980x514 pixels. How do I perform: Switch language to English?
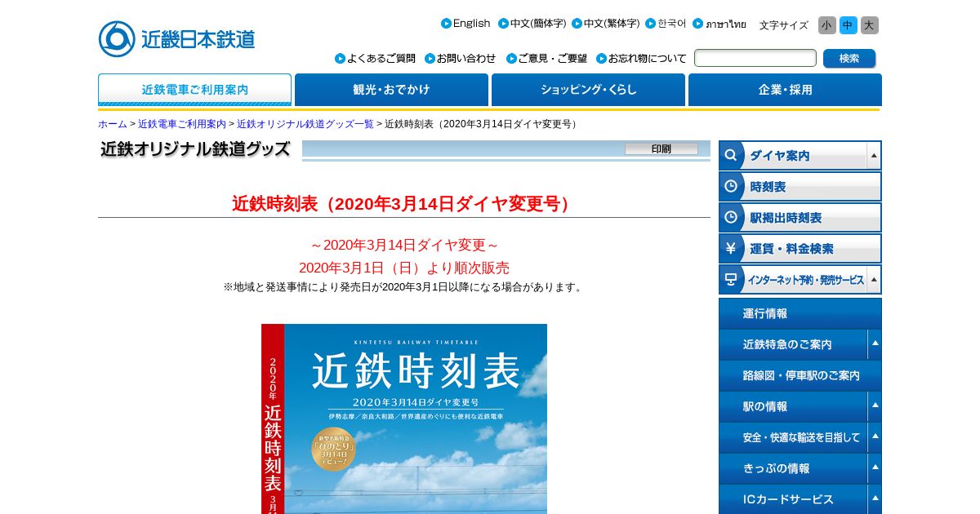(465, 24)
